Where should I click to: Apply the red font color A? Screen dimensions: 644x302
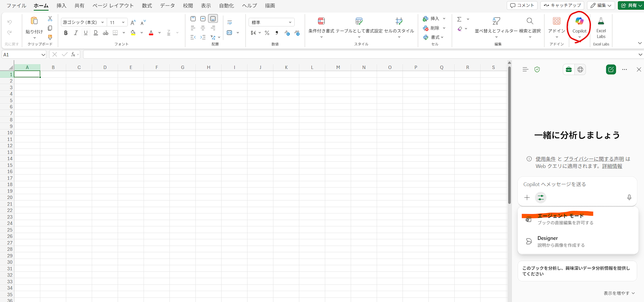click(x=151, y=33)
